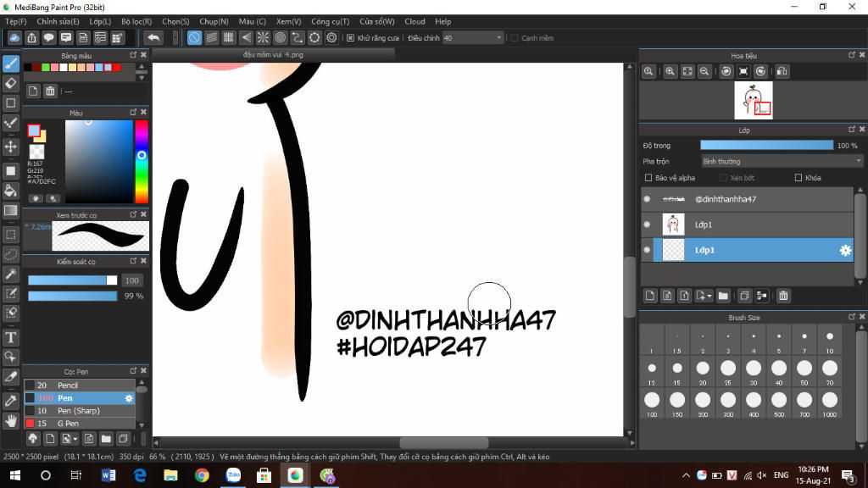This screenshot has width=868, height=488.
Task: Select the Bucket fill tool
Action: click(x=11, y=191)
